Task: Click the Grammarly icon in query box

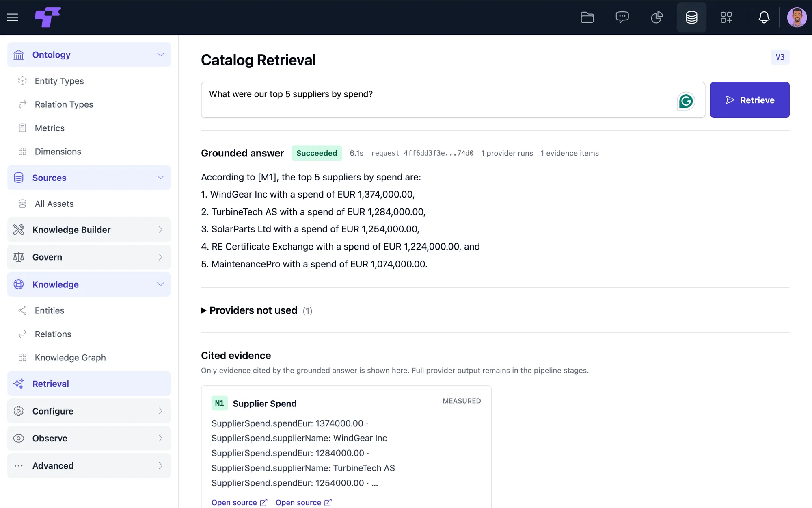Action: point(686,101)
